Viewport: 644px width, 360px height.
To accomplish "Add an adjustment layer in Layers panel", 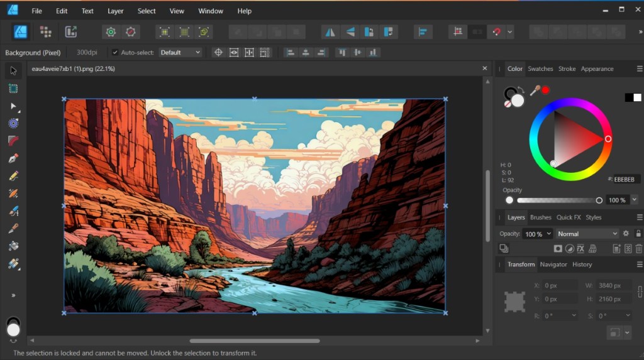I will click(x=569, y=248).
